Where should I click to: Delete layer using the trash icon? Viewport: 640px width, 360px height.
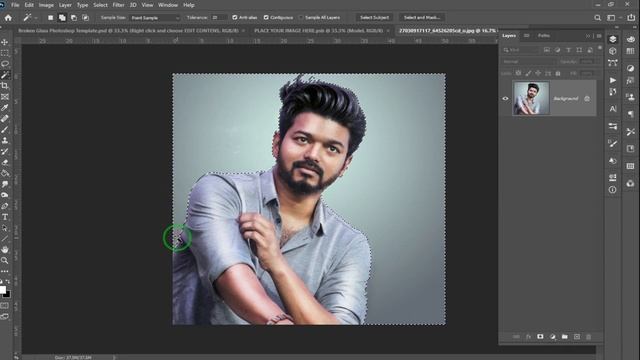[x=589, y=337]
